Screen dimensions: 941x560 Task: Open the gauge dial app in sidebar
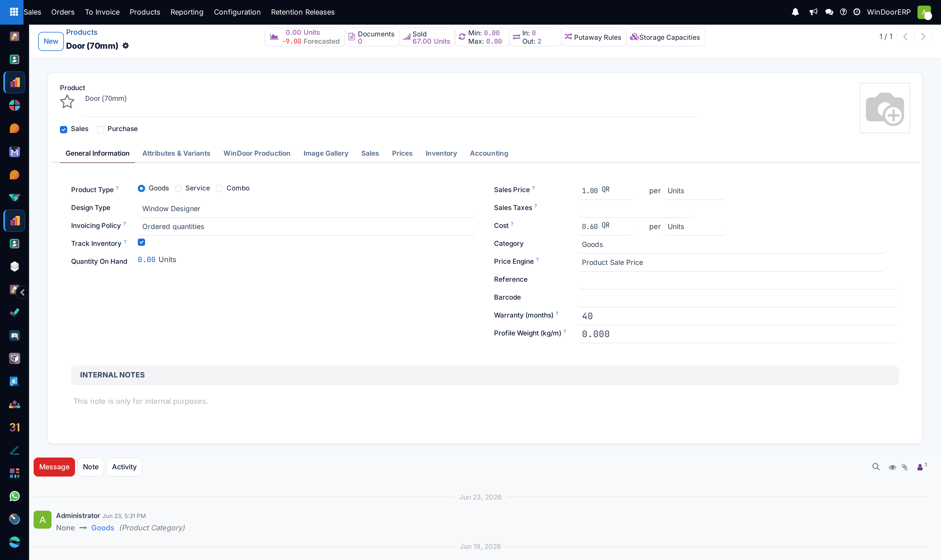point(14,519)
